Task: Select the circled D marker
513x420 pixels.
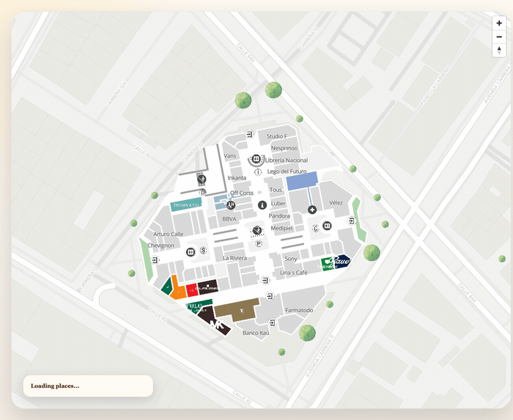Action: [203, 192]
